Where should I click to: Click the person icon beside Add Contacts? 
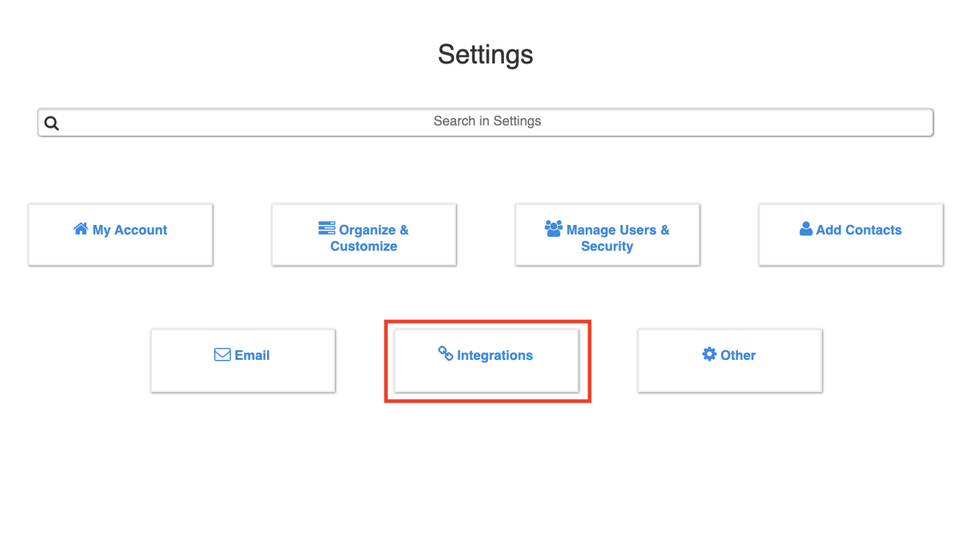[806, 229]
